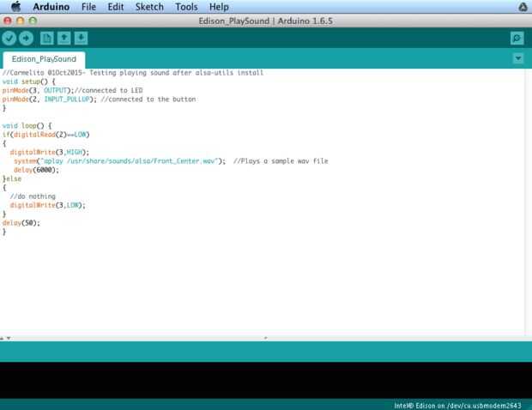Expand the tab options dropdown arrow
Image resolution: width=532 pixels, height=410 pixels.
[x=518, y=58]
